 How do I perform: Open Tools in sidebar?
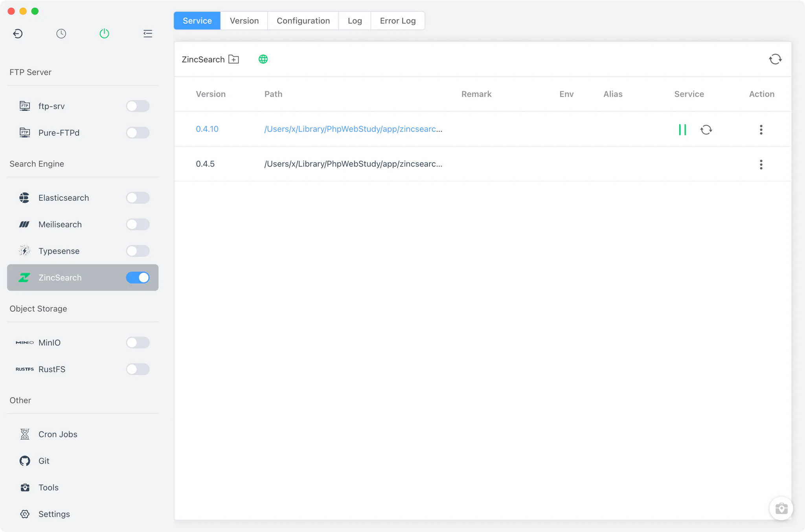83,488
